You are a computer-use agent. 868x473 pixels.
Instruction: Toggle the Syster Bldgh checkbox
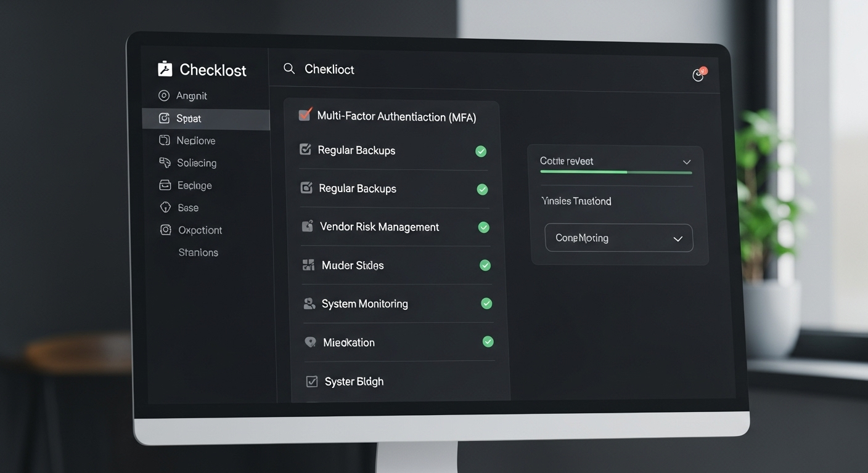312,381
